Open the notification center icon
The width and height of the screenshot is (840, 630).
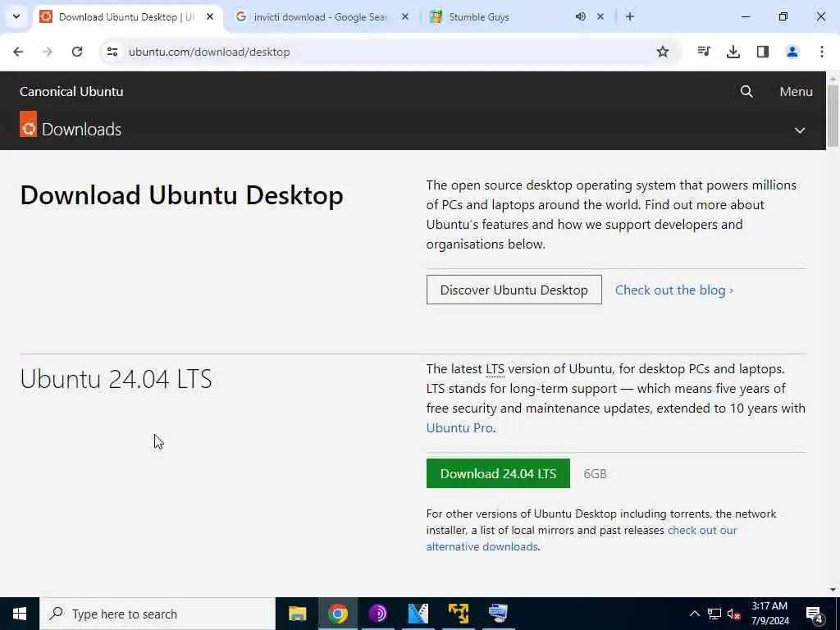pyautogui.click(x=815, y=614)
